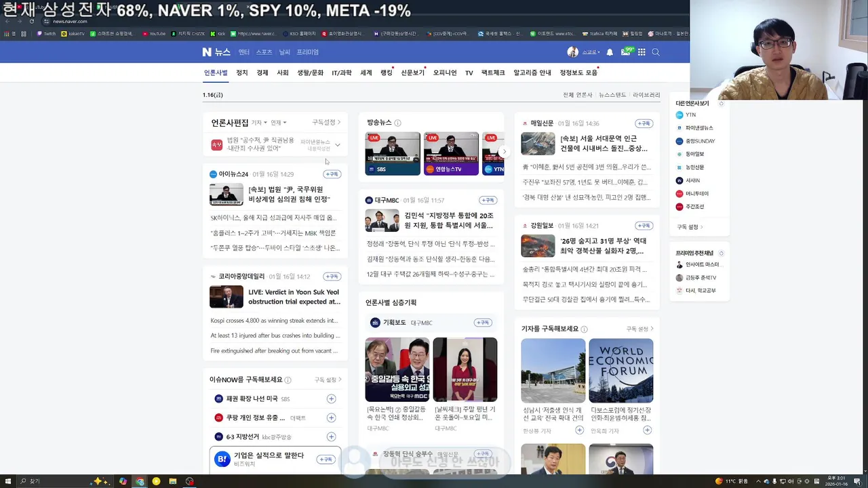Open article 'SK하이닉스, 올해 지급 성과급에'

[x=273, y=218]
